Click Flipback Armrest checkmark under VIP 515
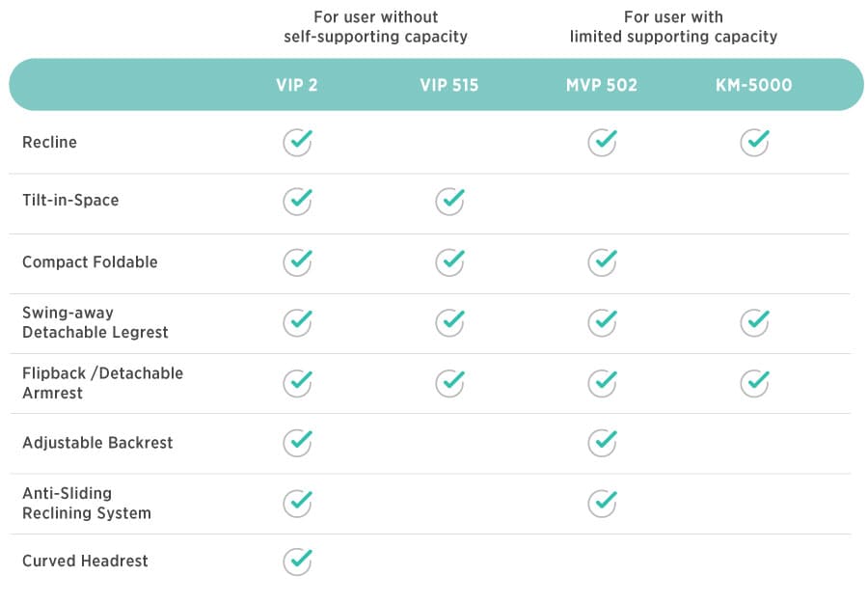This screenshot has width=868, height=603. (x=450, y=383)
